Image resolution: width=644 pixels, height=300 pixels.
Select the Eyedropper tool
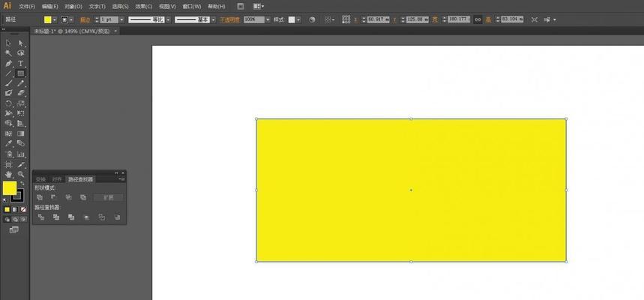pos(8,143)
